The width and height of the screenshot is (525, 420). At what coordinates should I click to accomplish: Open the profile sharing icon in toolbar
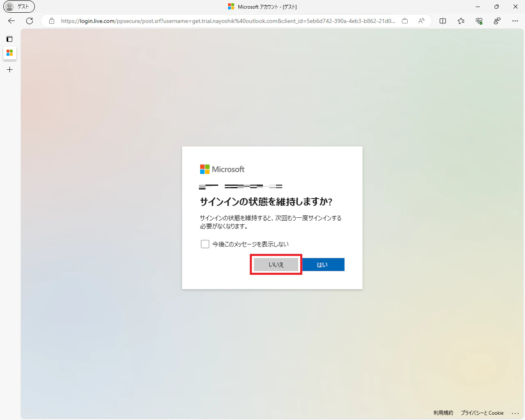(497, 21)
